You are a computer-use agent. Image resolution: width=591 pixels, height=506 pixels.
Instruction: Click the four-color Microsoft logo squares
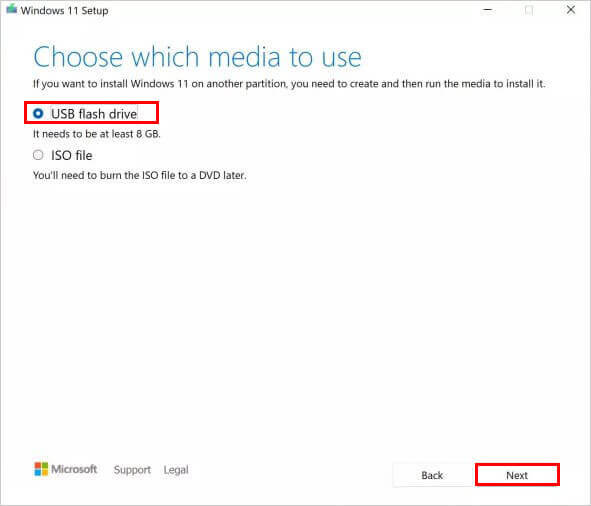click(x=41, y=469)
